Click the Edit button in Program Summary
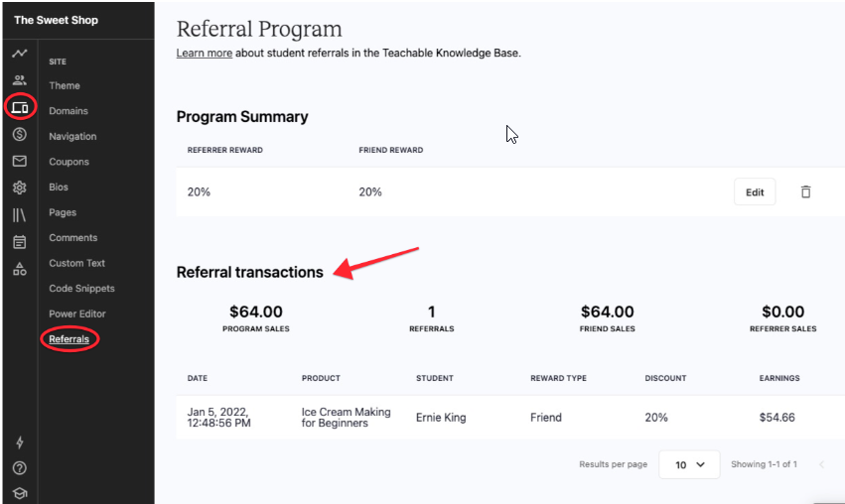 pos(755,192)
